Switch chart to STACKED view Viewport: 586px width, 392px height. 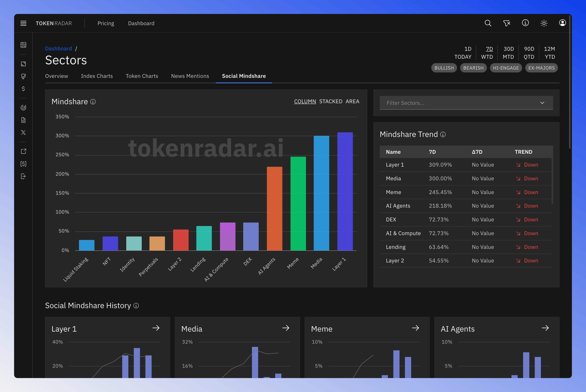(x=331, y=101)
